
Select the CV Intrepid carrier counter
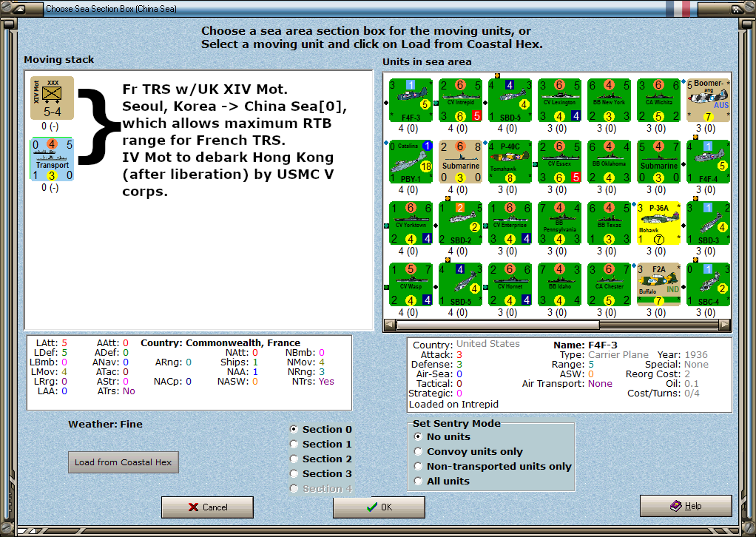click(460, 101)
